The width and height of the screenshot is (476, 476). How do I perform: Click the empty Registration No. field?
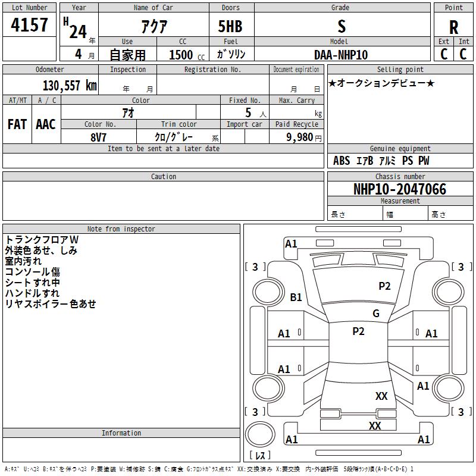[x=213, y=84]
